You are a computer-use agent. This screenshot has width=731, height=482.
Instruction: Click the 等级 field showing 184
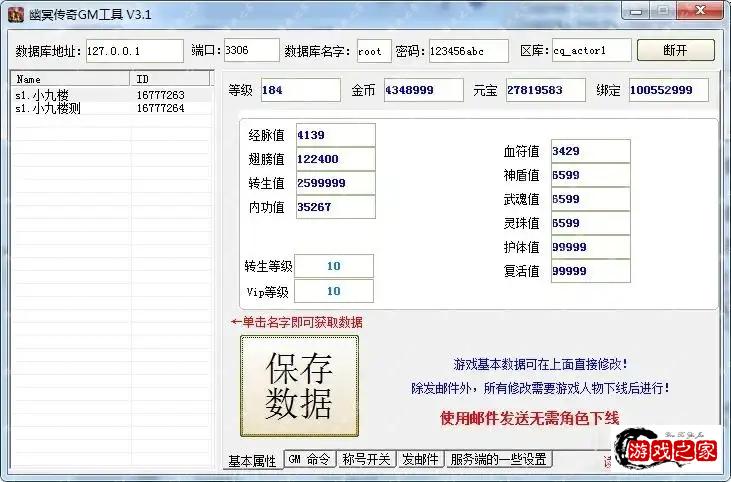click(301, 90)
